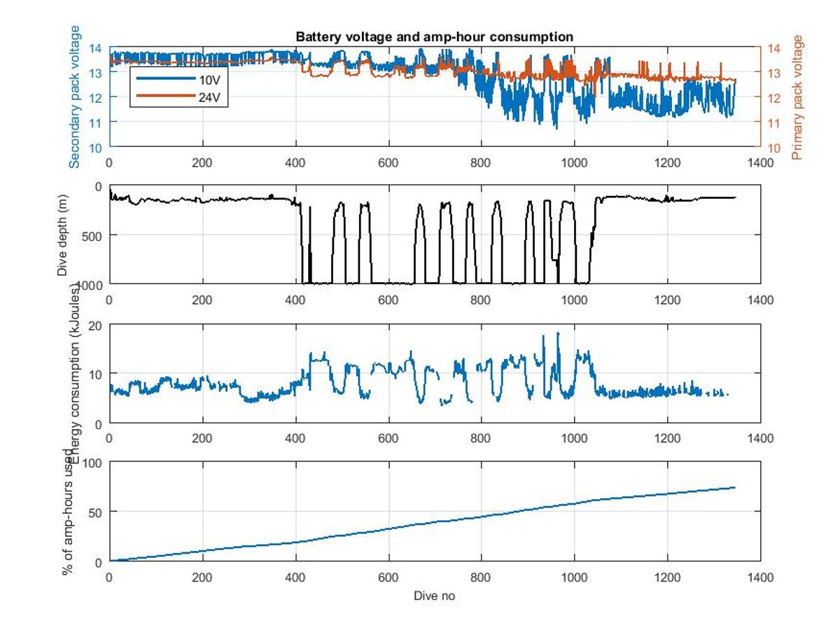
Task: Click the 600 x-tick under dive depth plot
Action: (x=388, y=300)
